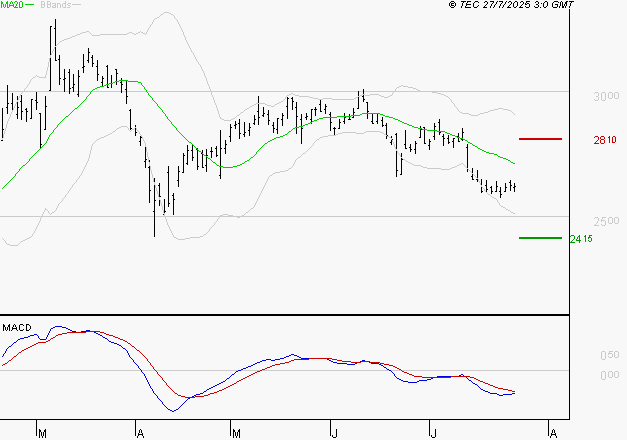The height and width of the screenshot is (440, 627).
Task: Select the 3000 price axis label
Action: (x=606, y=96)
